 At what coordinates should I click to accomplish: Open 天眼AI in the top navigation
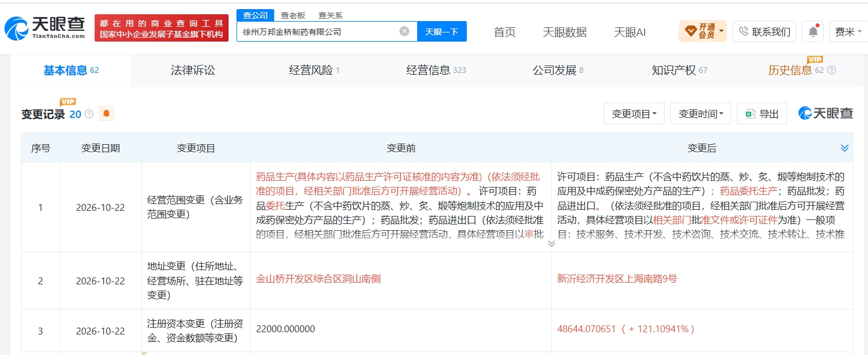click(x=630, y=32)
